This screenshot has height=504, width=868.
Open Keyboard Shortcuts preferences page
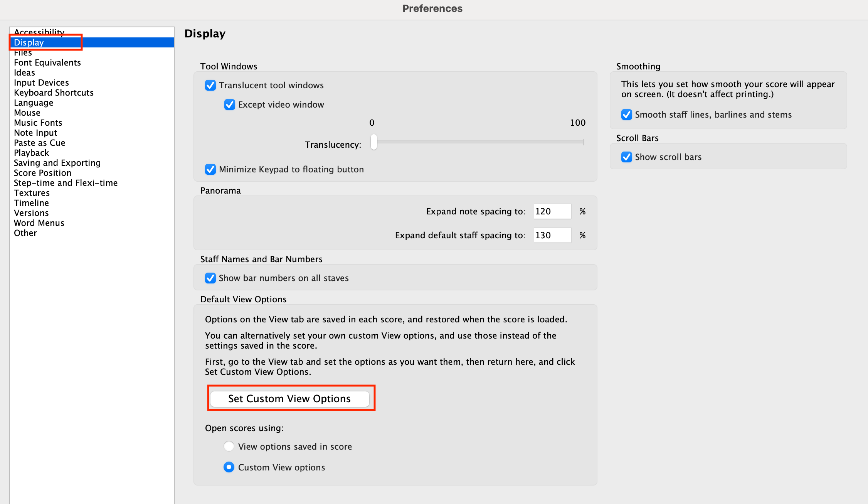click(x=54, y=93)
